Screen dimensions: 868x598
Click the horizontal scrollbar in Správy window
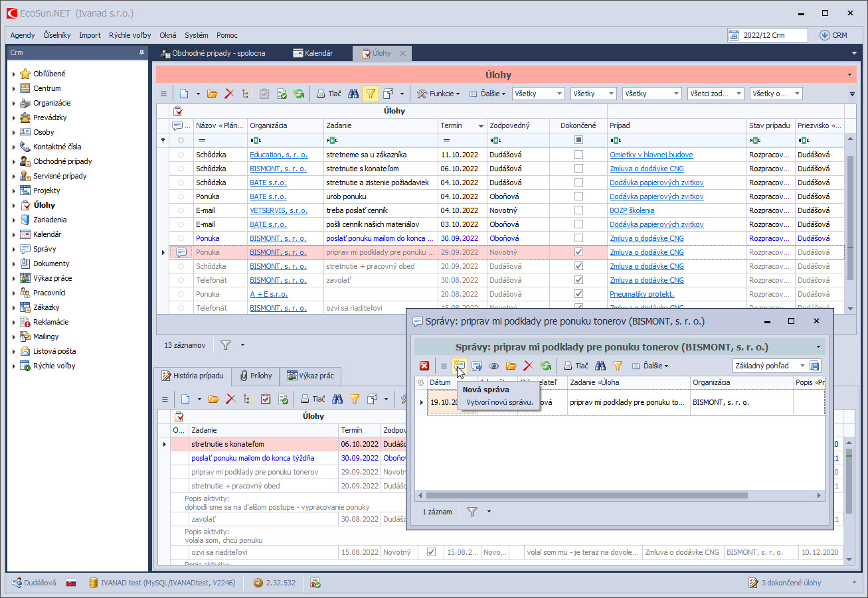[x=586, y=495]
